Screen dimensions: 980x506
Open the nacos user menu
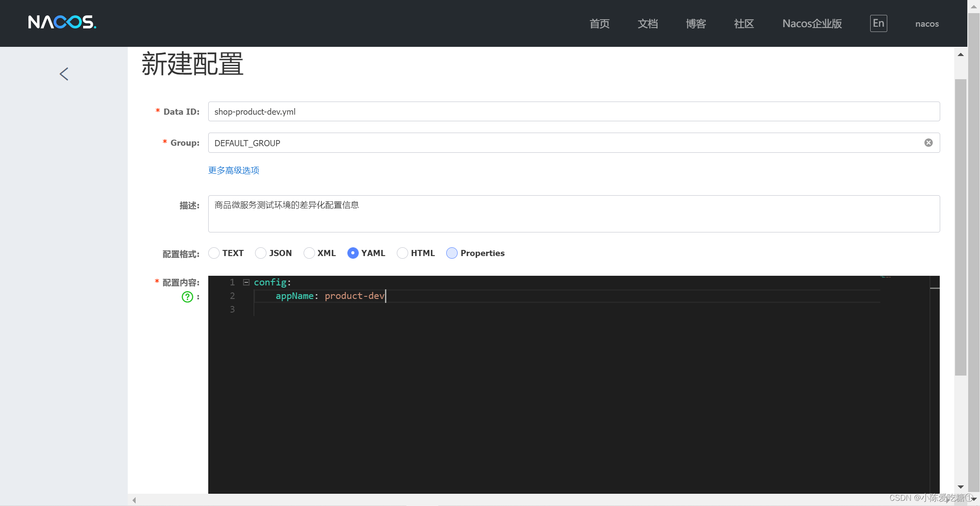pyautogui.click(x=927, y=24)
